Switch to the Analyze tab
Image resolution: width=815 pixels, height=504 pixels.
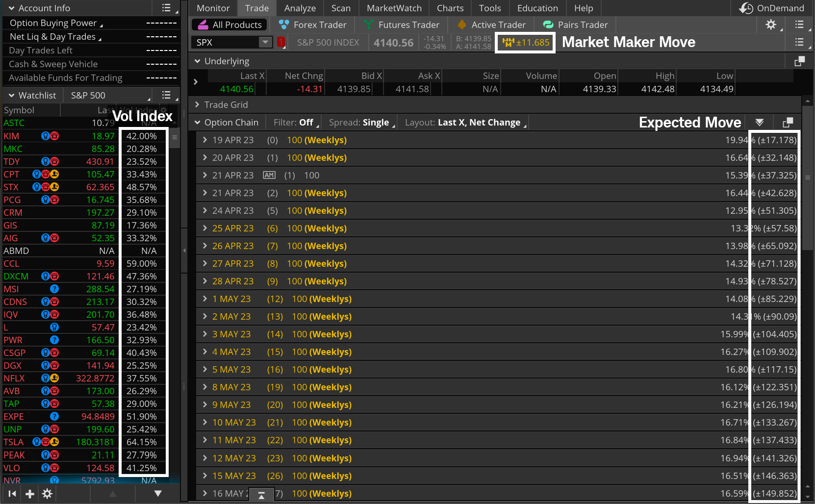pyautogui.click(x=300, y=8)
